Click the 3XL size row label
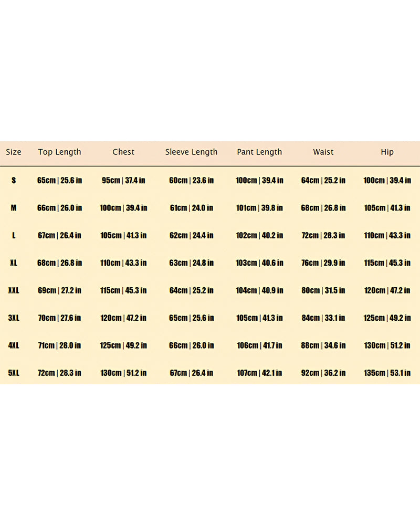The image size is (420, 525). pyautogui.click(x=14, y=318)
